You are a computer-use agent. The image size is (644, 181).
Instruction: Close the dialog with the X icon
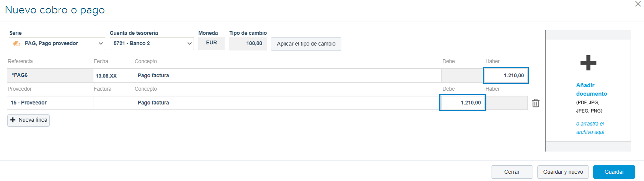pyautogui.click(x=638, y=4)
